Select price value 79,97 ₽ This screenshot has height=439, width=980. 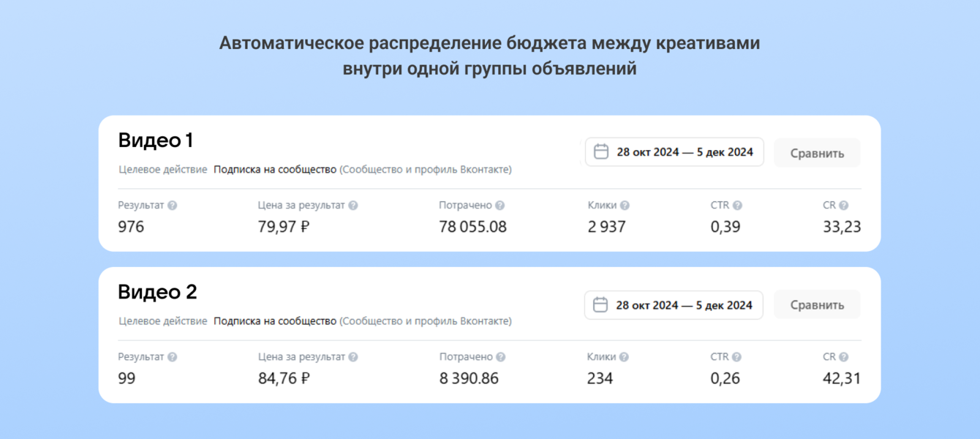click(x=284, y=227)
